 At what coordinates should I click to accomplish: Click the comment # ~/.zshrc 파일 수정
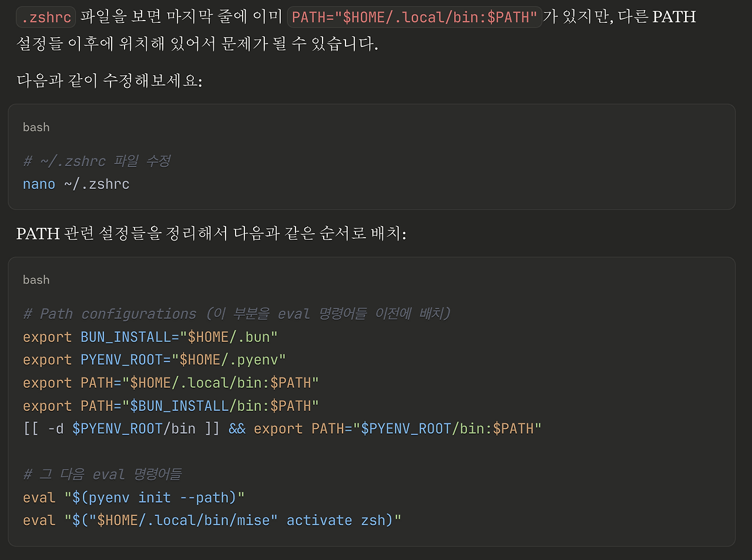(x=96, y=161)
